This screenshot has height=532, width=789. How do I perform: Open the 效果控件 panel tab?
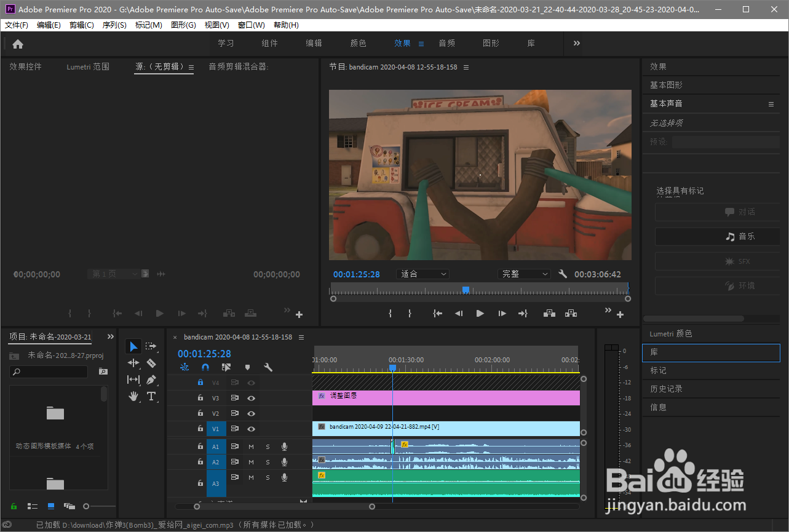point(25,66)
